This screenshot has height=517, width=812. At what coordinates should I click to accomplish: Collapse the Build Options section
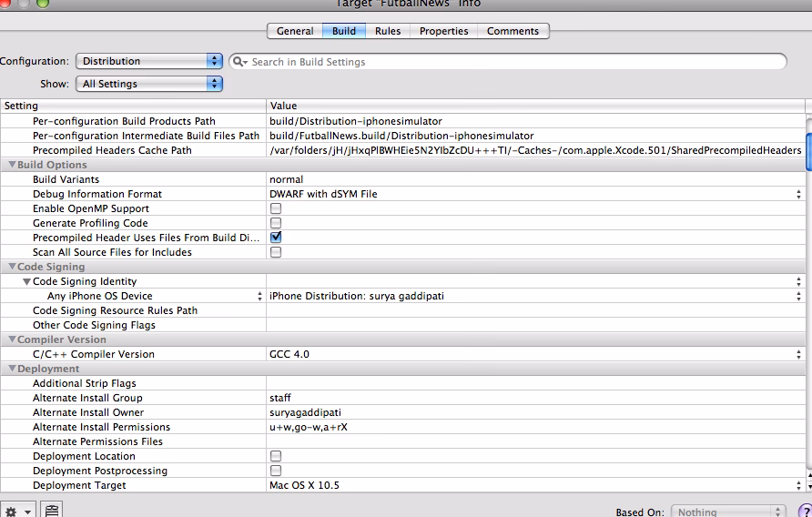(12, 165)
